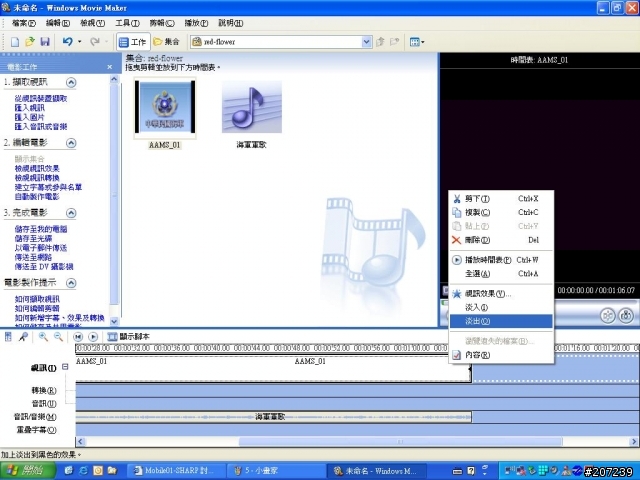Select the AAMS_01 video clip thumbnail
640x480 pixels.
coord(165,107)
